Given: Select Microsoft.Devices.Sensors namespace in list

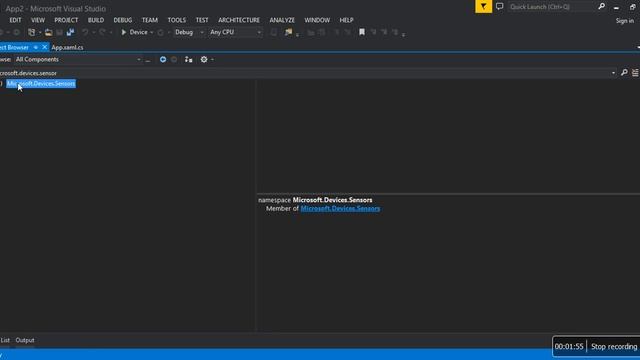Looking at the screenshot, I should [x=41, y=84].
